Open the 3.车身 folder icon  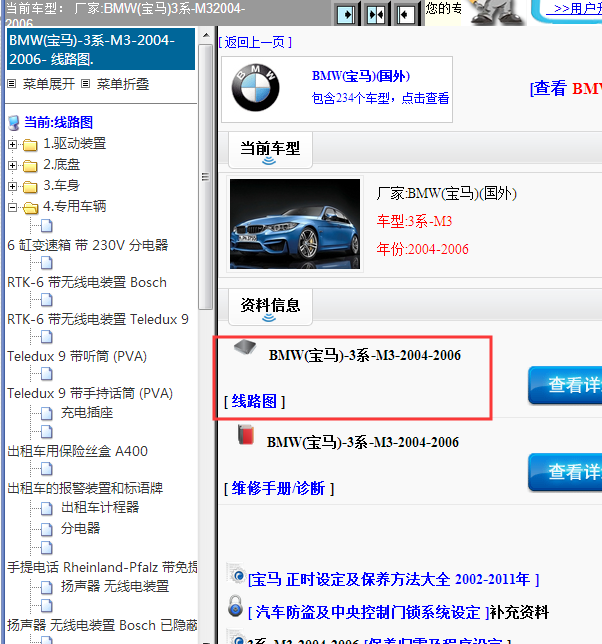click(x=30, y=187)
